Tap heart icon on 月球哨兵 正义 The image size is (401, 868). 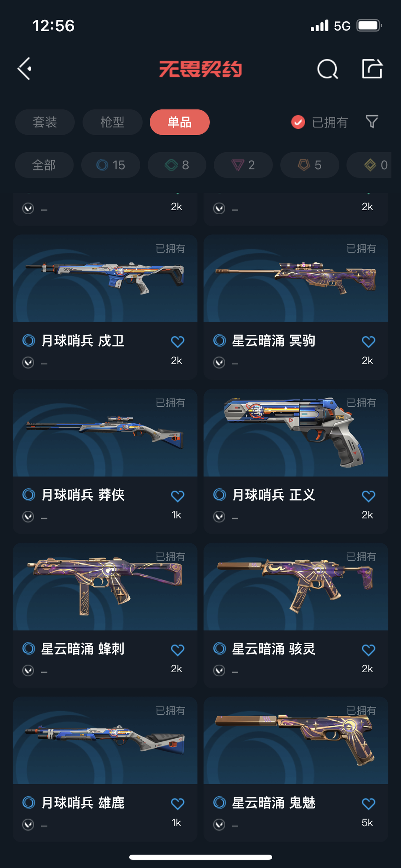click(x=368, y=496)
